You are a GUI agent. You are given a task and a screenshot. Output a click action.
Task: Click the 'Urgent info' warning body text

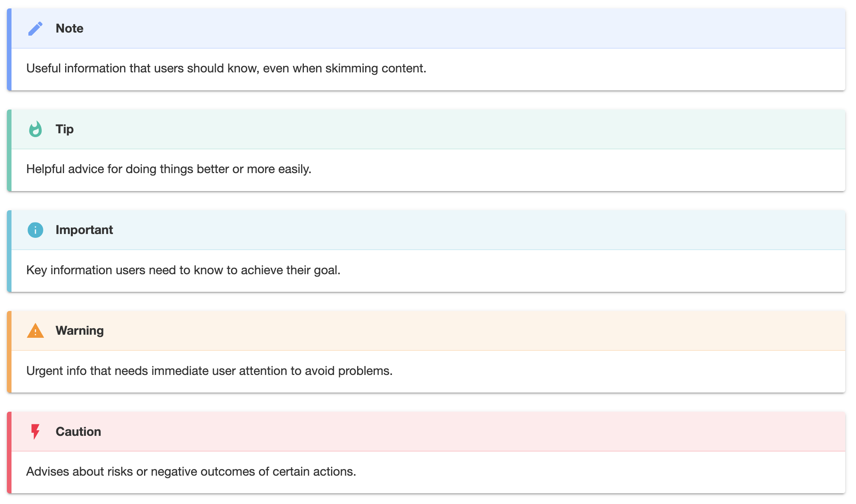tap(209, 371)
